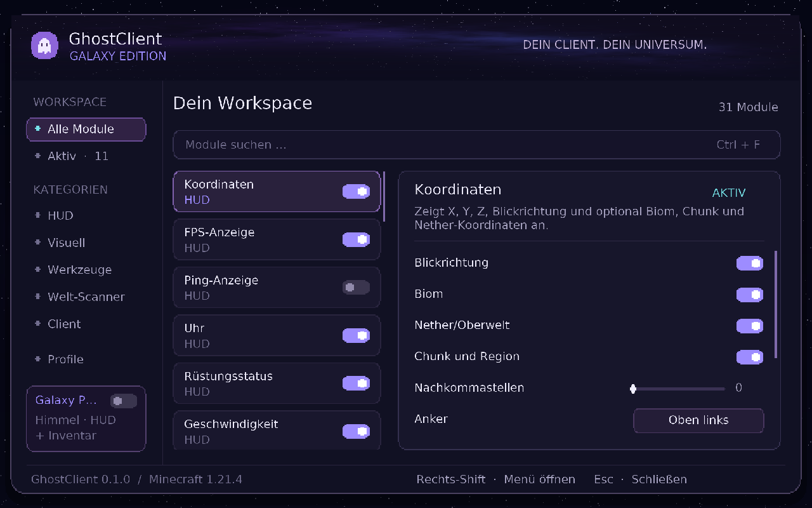Viewport: 812px width, 508px height.
Task: Click the GhostClient ghost logo icon
Action: click(x=44, y=45)
